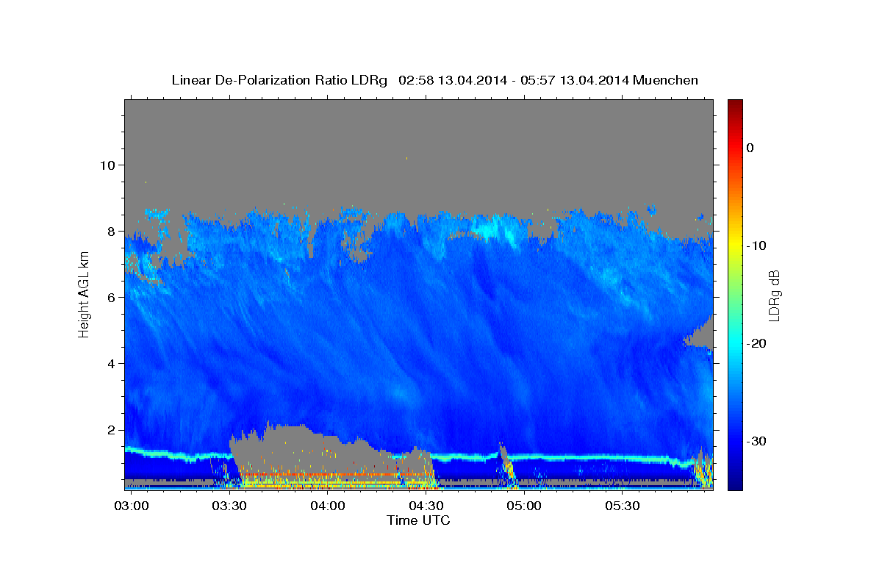This screenshot has width=882, height=588.
Task: Click the height axis label '4'
Action: point(110,363)
